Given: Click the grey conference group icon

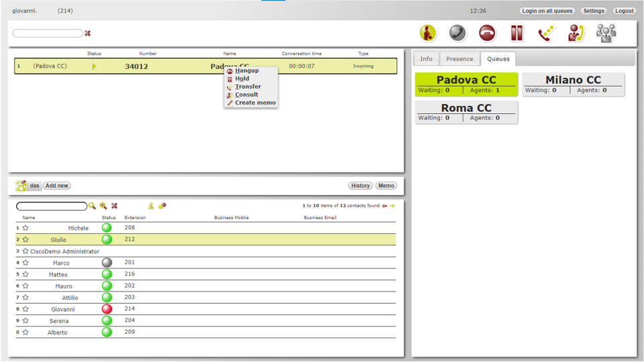Looking at the screenshot, I should [x=606, y=33].
